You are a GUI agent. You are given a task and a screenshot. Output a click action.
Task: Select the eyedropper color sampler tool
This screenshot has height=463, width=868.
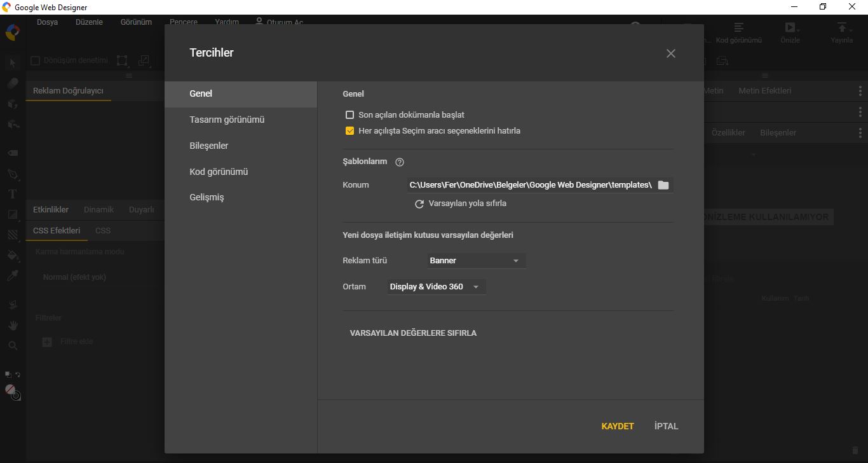coord(13,275)
